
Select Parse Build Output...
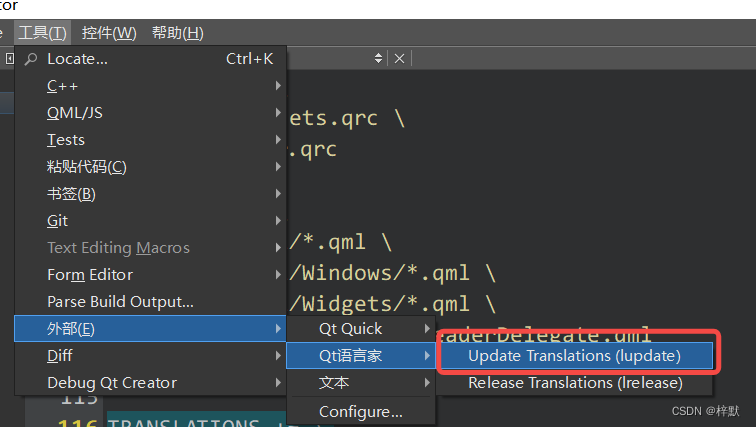point(150,302)
